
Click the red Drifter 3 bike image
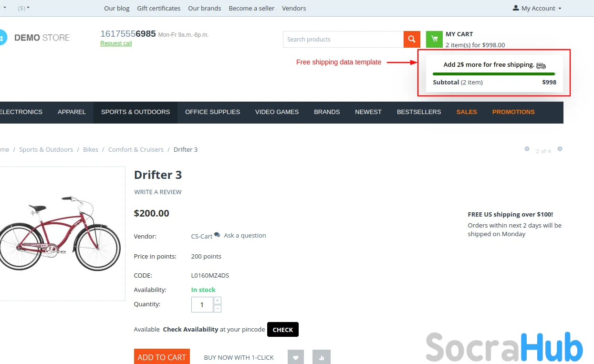pos(60,233)
